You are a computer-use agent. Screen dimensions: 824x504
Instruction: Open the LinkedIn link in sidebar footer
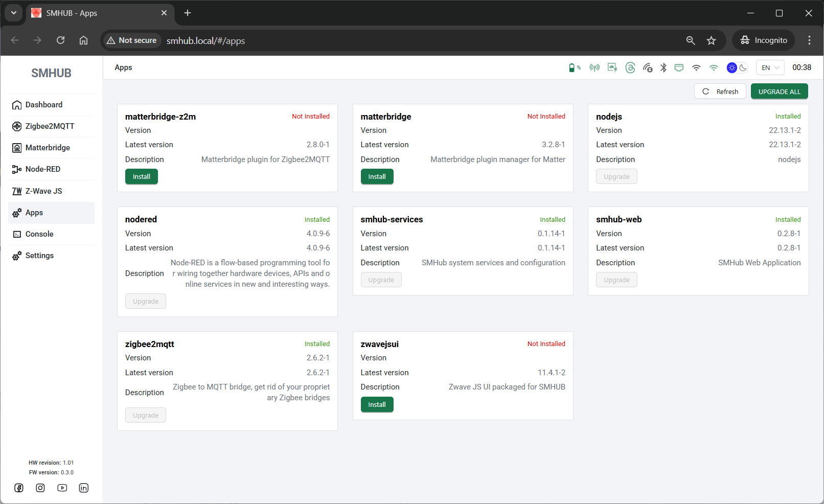pyautogui.click(x=84, y=488)
